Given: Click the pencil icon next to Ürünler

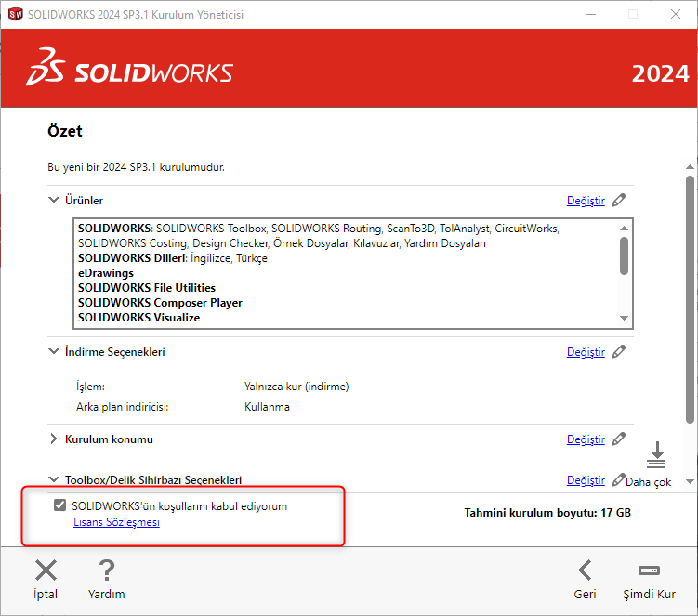Looking at the screenshot, I should pos(618,201).
